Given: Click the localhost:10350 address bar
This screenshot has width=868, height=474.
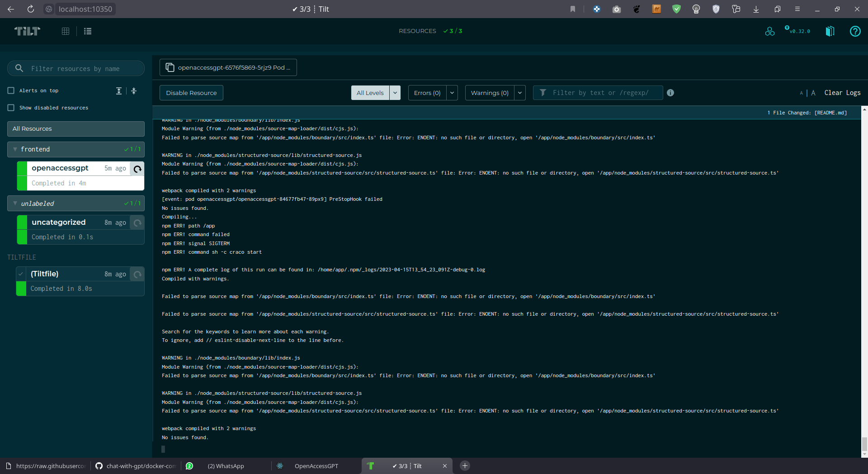Looking at the screenshot, I should tap(85, 9).
